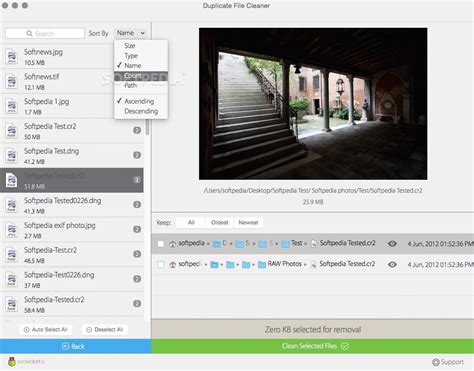Keep All duplicates option
The height and width of the screenshot is (371, 474).
coord(191,222)
